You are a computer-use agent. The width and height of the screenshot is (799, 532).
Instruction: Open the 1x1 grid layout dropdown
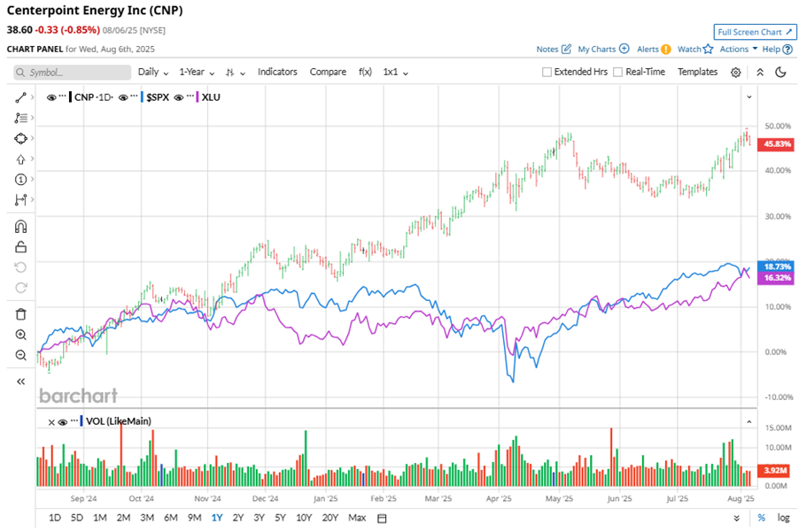coord(395,73)
